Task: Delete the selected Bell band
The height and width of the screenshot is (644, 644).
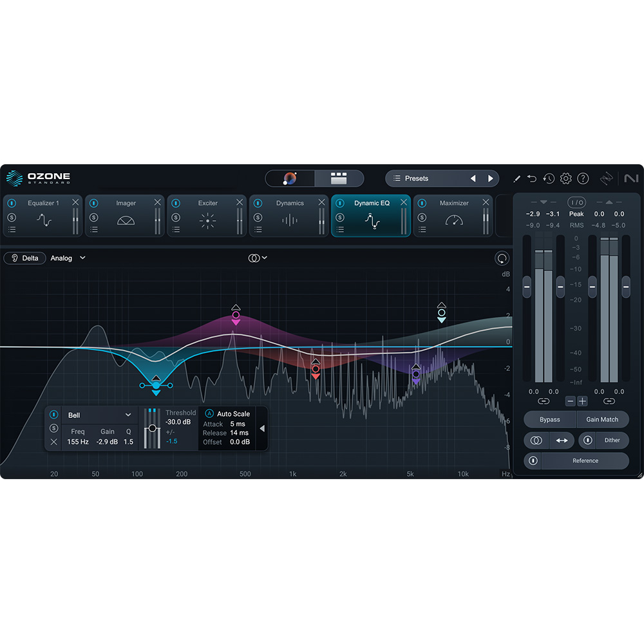Action: (54, 442)
